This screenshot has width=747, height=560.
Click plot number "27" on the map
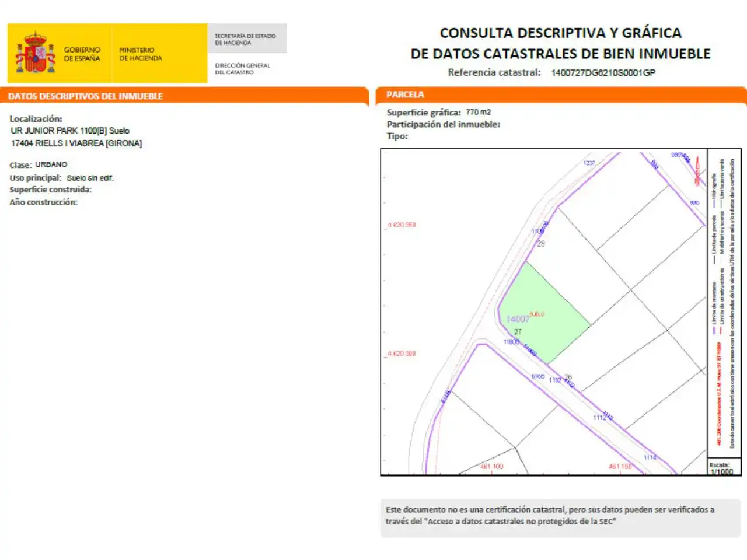click(x=518, y=332)
